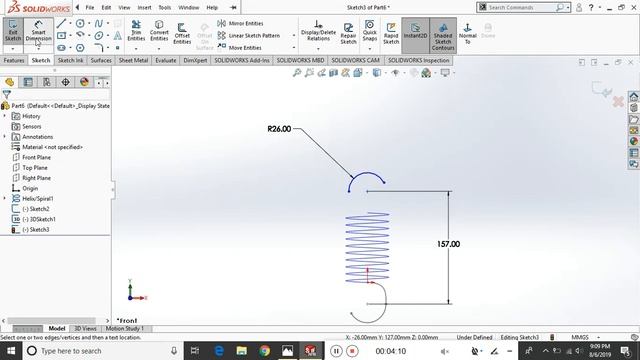Switch to the Evaluate tab
The image size is (640, 360).
tap(166, 60)
